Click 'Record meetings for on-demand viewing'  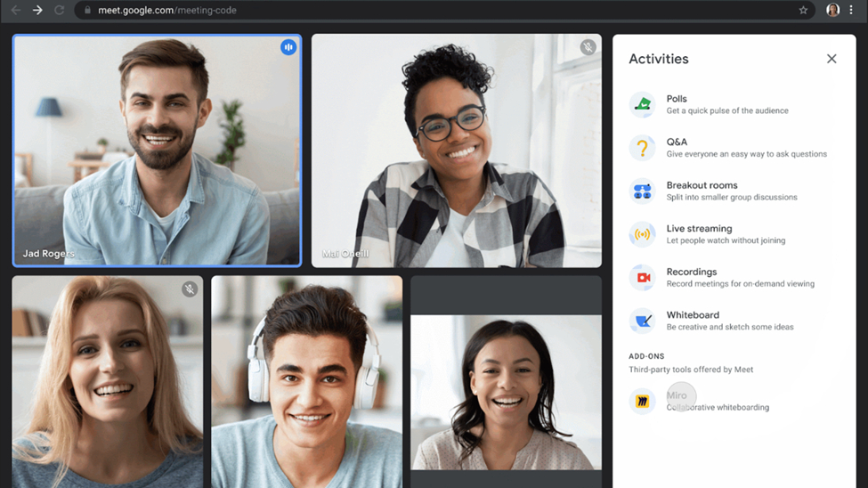click(x=741, y=283)
